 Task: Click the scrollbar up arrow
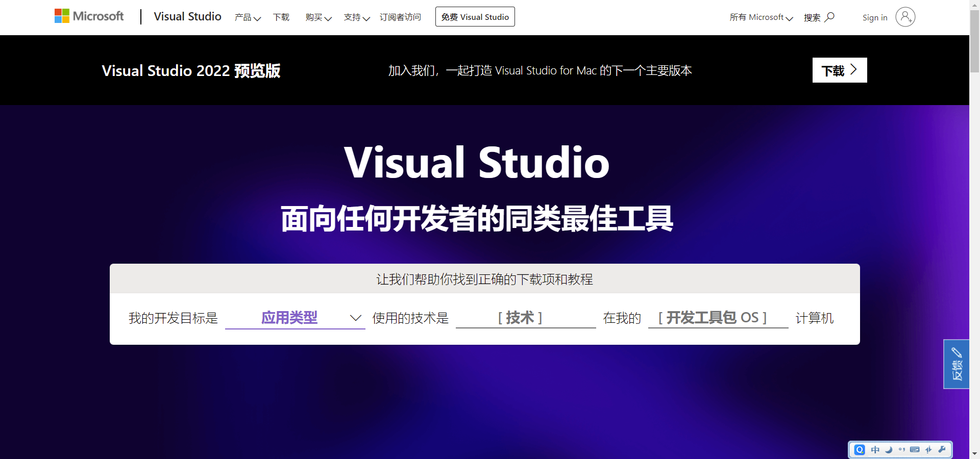point(975,4)
